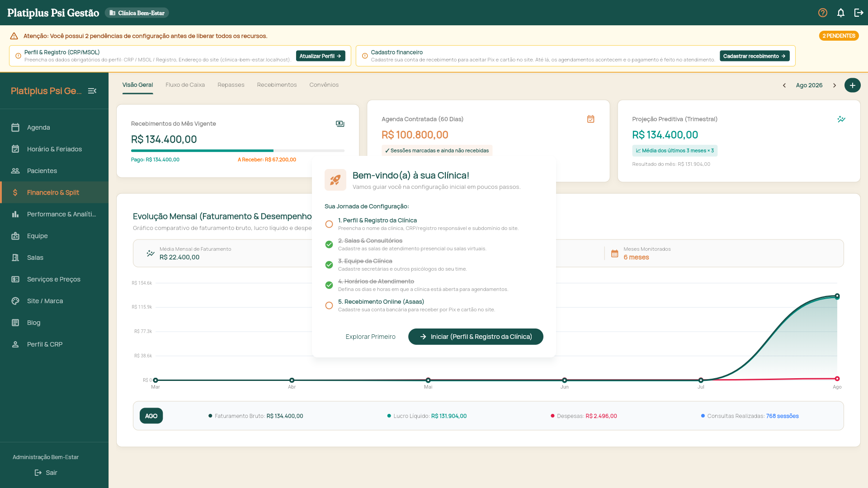Click the Ago data point on chart

click(837, 296)
